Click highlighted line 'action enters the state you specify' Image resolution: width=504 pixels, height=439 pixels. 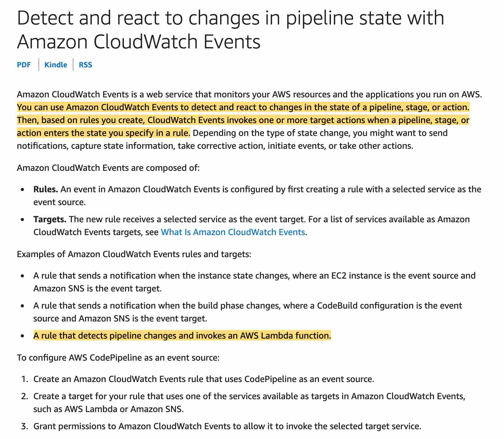(x=103, y=133)
